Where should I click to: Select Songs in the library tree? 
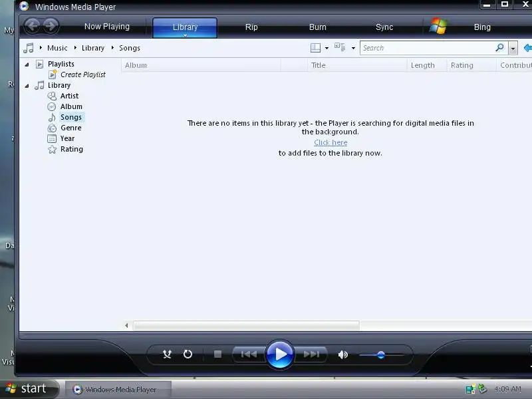click(71, 117)
